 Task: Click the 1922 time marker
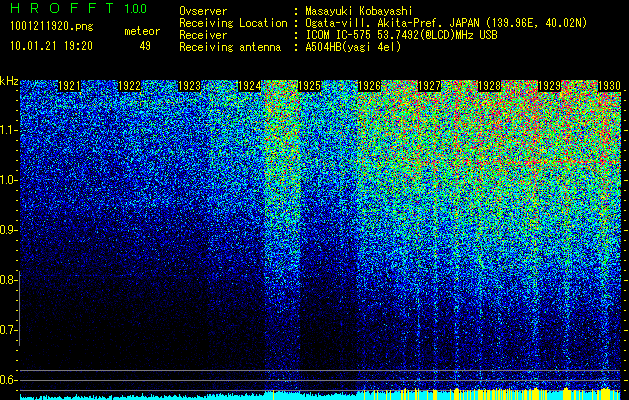pos(129,86)
